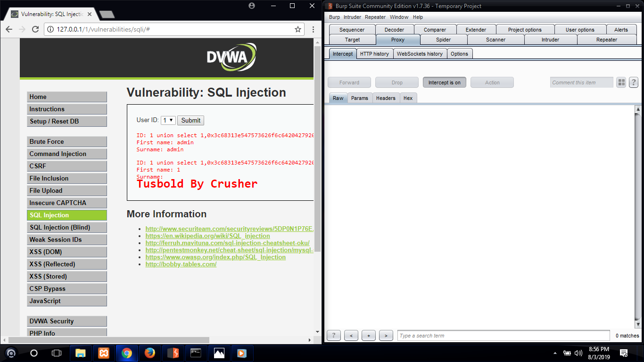The image size is (644, 362).
Task: Open Windows Start button
Action: tap(11, 353)
